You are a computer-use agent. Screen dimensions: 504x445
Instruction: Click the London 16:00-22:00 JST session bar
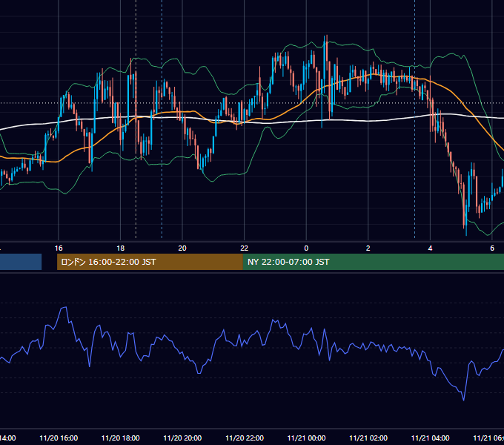tap(150, 262)
